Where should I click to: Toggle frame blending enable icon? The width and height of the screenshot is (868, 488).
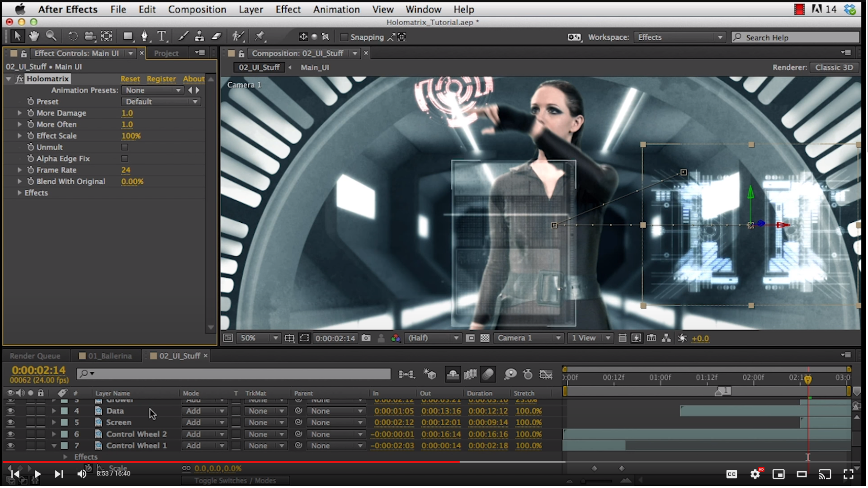pyautogui.click(x=470, y=374)
